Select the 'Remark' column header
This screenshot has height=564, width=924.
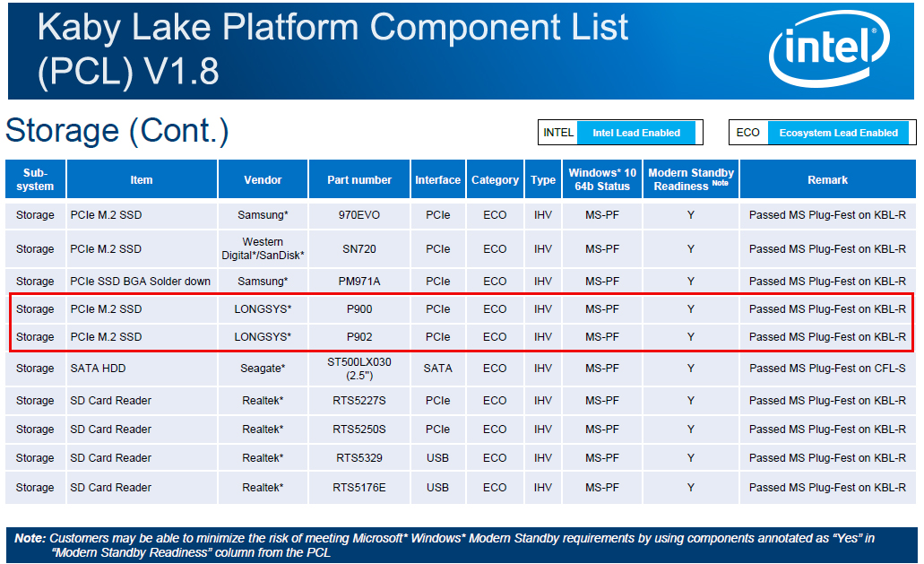[x=827, y=179]
